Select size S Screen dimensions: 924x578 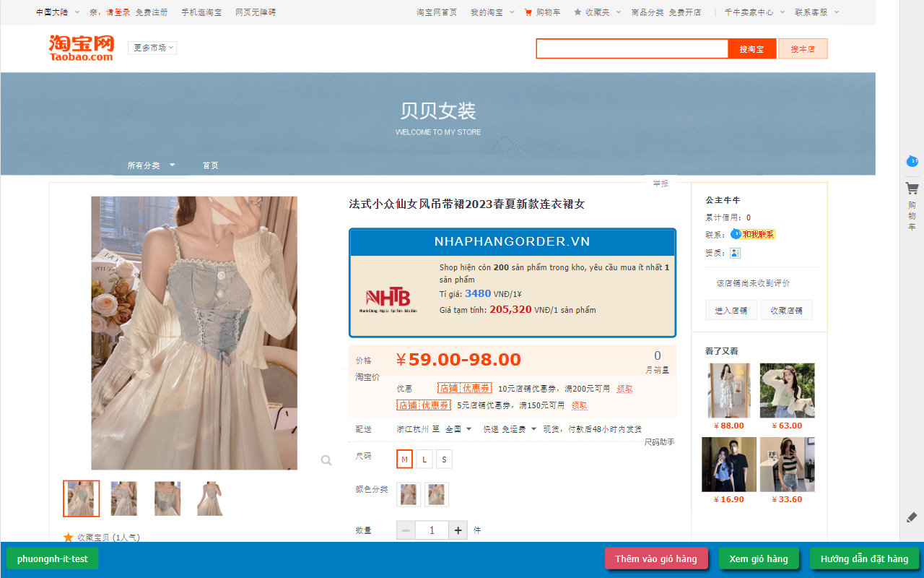point(444,459)
